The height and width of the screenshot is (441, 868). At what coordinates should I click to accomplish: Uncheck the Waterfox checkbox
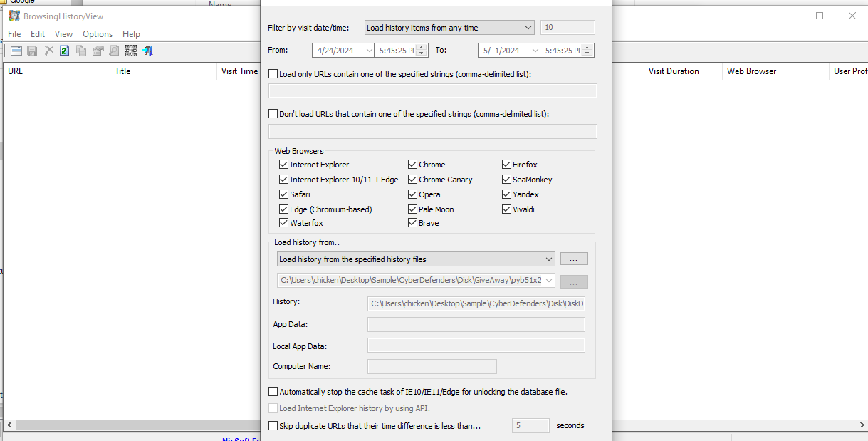tap(284, 223)
